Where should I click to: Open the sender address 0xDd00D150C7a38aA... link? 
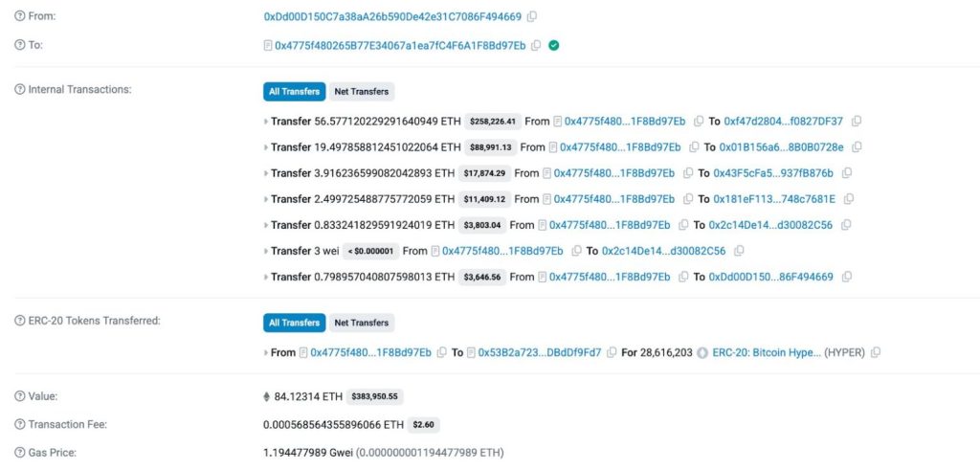coord(392,17)
